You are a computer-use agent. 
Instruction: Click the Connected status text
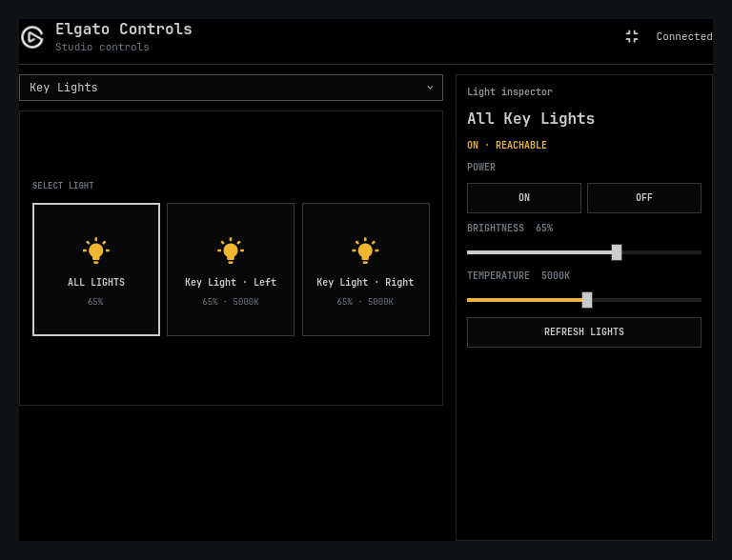pos(684,36)
